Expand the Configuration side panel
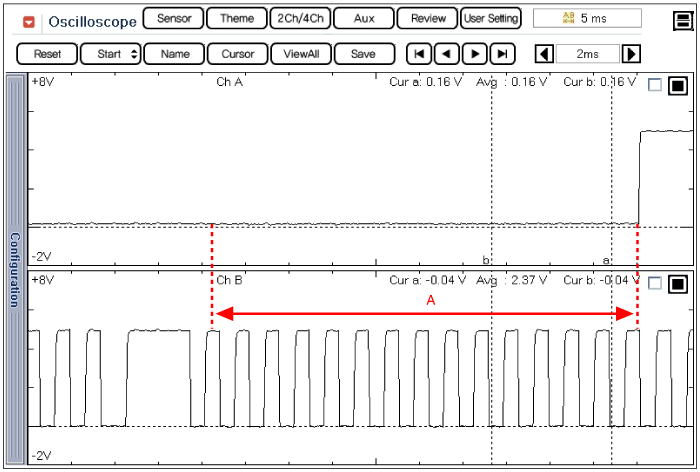This screenshot has width=700, height=472. coord(16,270)
